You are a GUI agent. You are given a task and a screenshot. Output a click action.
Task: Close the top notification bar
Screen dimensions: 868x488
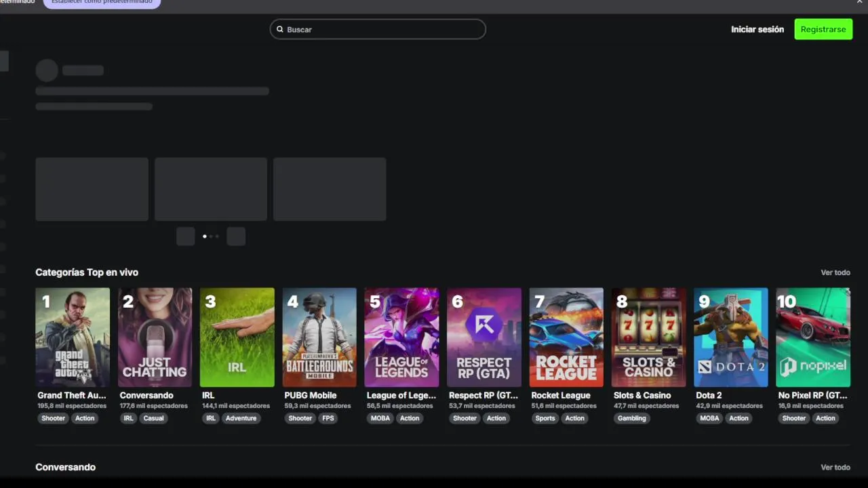[860, 2]
